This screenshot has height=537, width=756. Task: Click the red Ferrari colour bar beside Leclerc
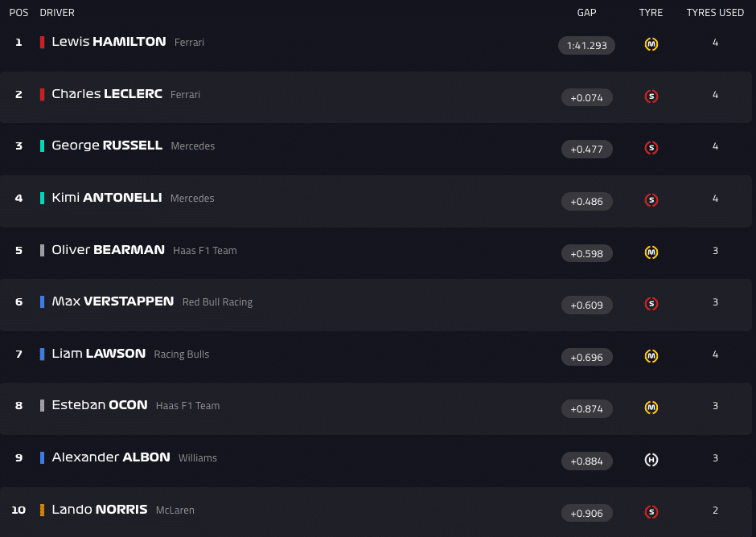tap(42, 94)
